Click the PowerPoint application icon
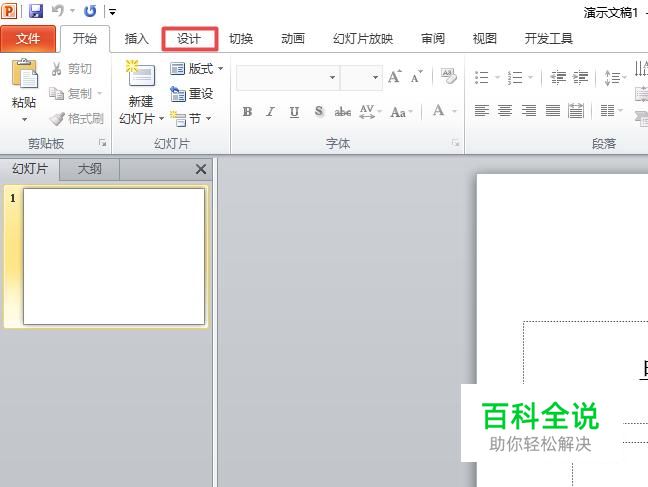648x487 pixels. 9,11
